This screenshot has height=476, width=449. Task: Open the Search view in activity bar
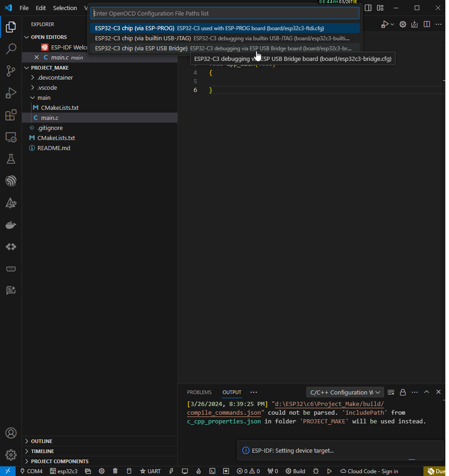[11, 49]
